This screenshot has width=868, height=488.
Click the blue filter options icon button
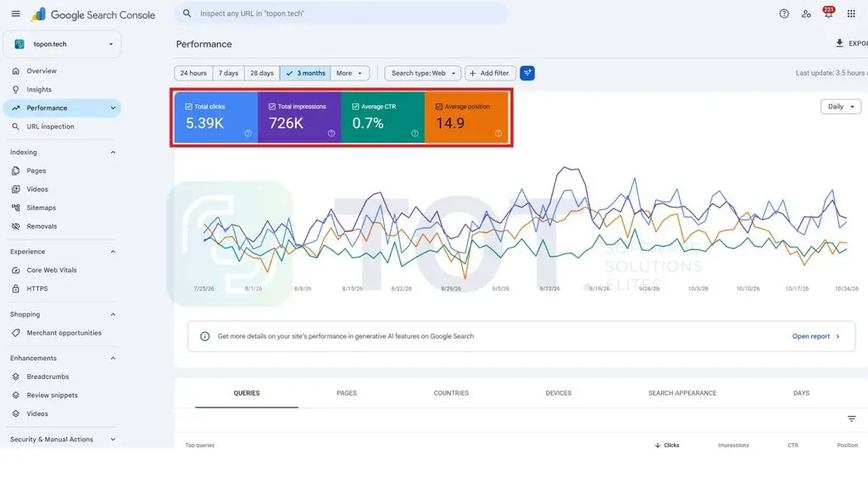pos(527,73)
